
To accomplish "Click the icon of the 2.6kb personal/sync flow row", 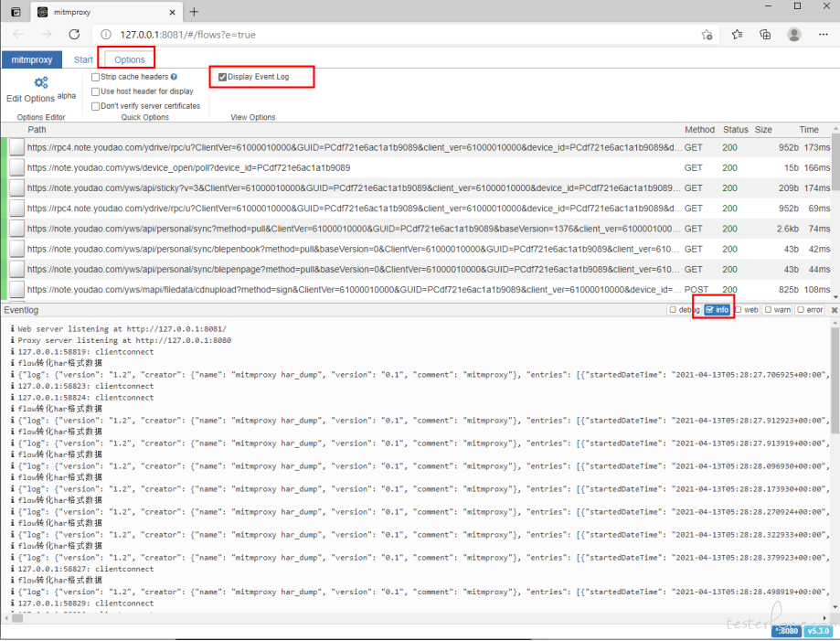I will pos(17,229).
